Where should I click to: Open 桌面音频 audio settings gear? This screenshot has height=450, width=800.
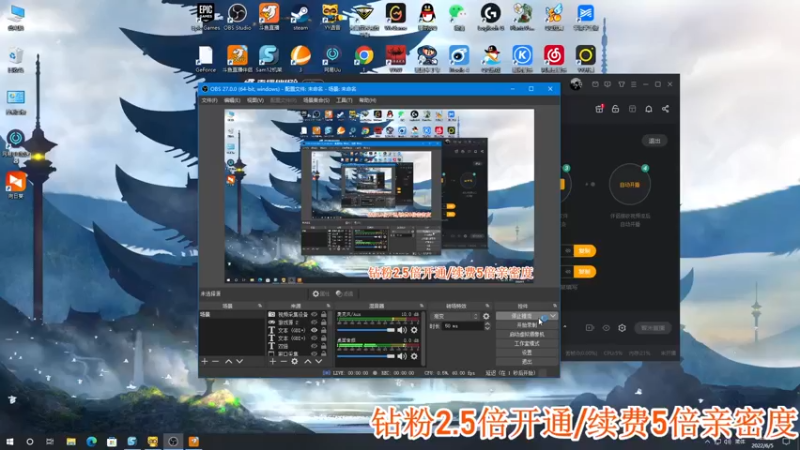coord(414,356)
